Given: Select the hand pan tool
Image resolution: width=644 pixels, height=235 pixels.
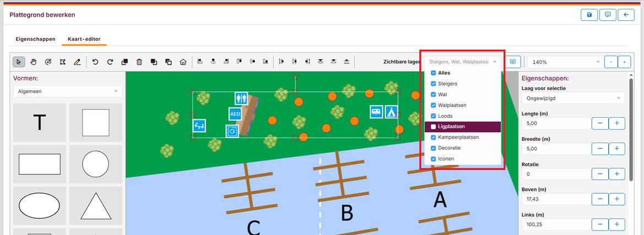Looking at the screenshot, I should pyautogui.click(x=33, y=62).
